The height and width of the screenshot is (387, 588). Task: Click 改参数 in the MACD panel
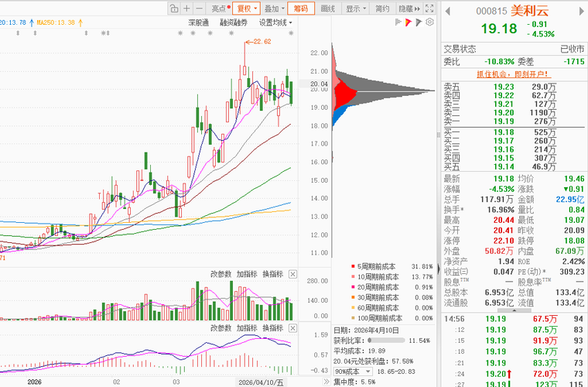click(x=220, y=328)
